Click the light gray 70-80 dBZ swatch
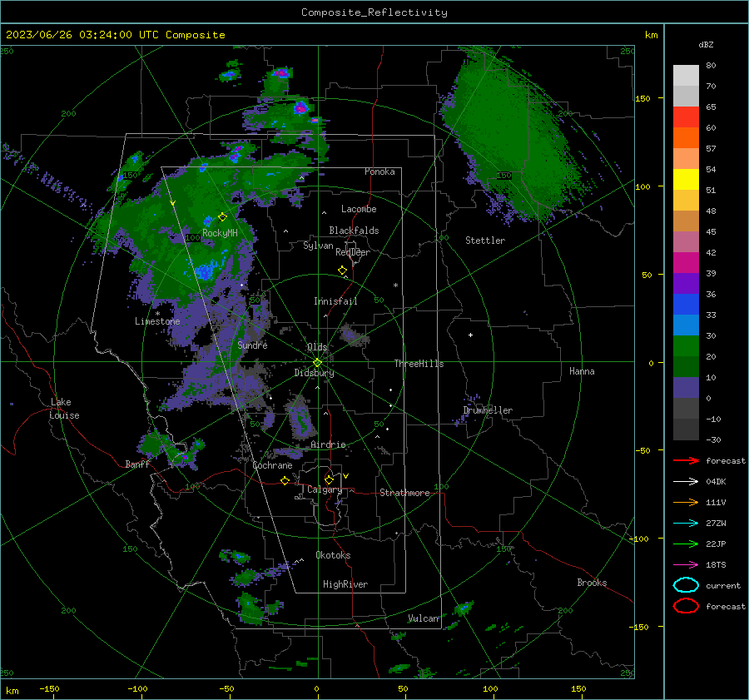749x700 pixels. (x=686, y=76)
